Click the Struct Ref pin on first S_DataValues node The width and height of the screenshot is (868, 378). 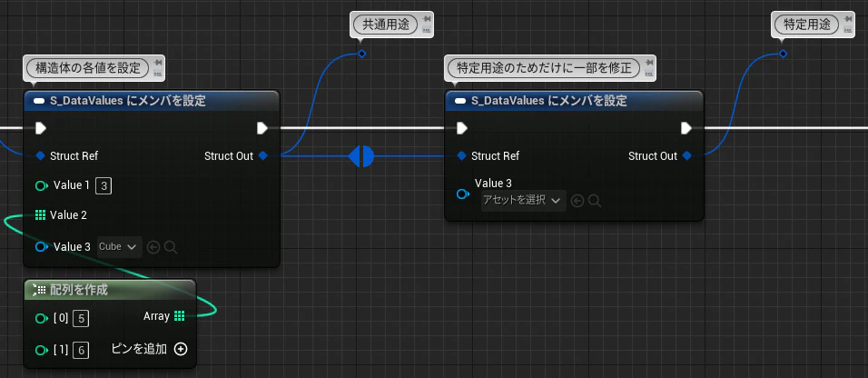(x=41, y=155)
